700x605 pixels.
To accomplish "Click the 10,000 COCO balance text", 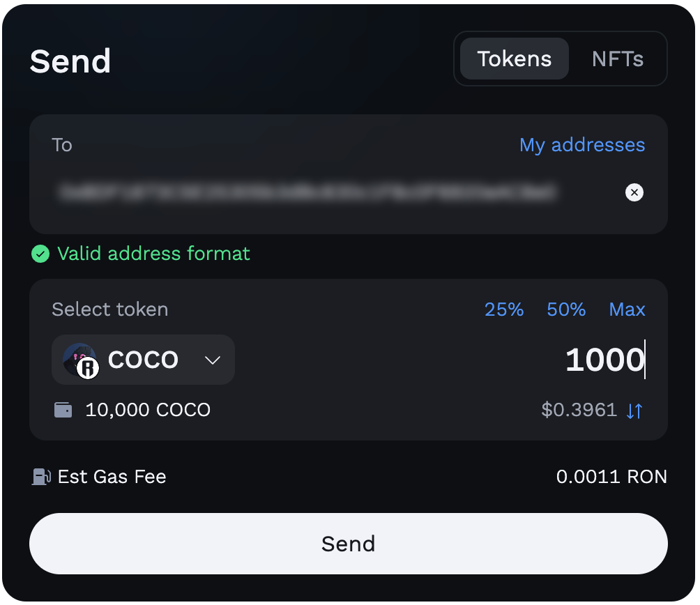I will pos(148,410).
